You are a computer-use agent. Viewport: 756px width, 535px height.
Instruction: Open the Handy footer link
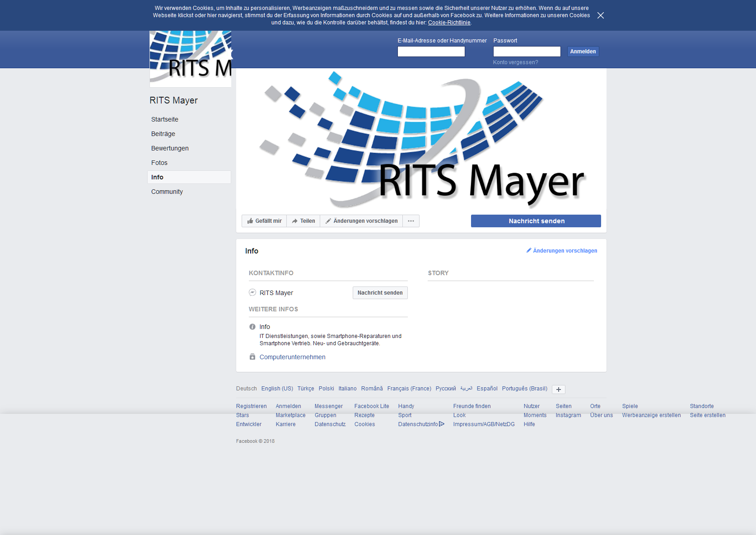point(406,406)
